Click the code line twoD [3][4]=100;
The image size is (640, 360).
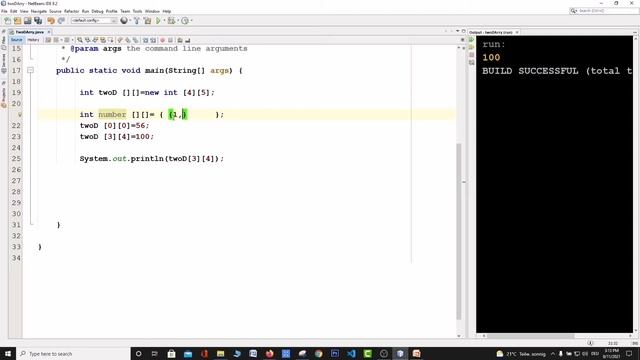(x=117, y=137)
